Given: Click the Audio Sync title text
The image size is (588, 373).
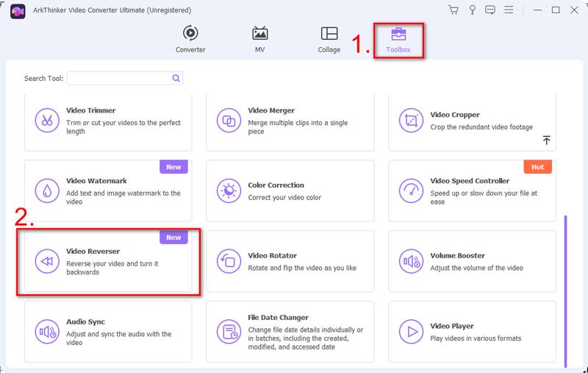Looking at the screenshot, I should (x=85, y=322).
